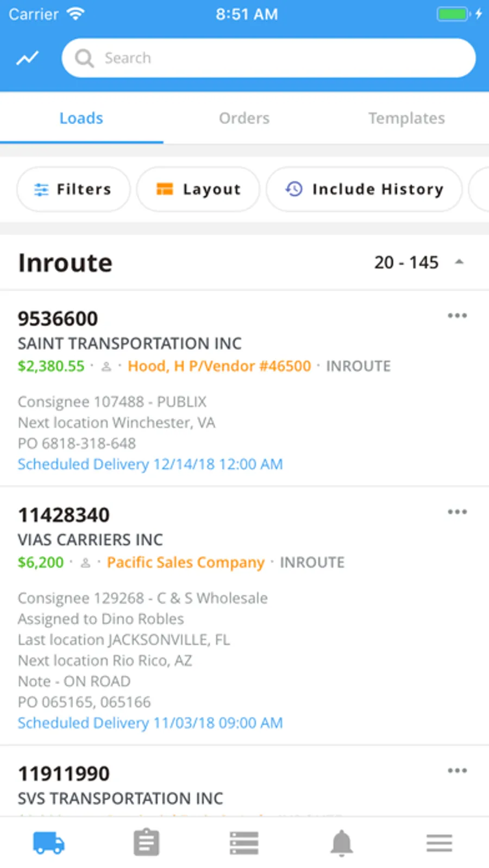The height and width of the screenshot is (868, 489).
Task: Open the analytics chart icon
Action: tap(27, 58)
